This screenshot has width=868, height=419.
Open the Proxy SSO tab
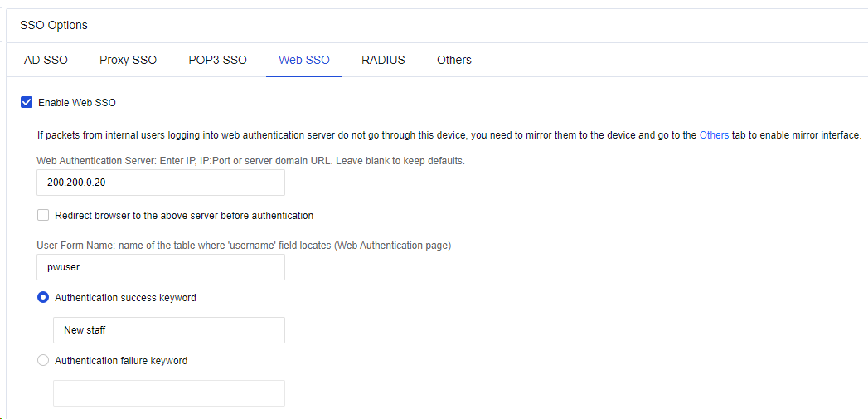point(128,60)
